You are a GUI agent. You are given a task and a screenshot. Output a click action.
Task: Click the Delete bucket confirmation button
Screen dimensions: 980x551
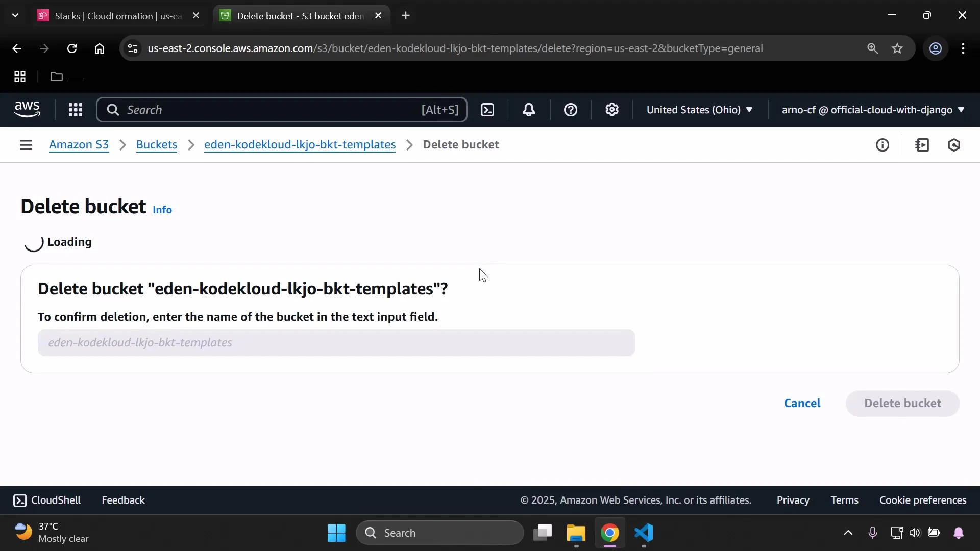(902, 403)
